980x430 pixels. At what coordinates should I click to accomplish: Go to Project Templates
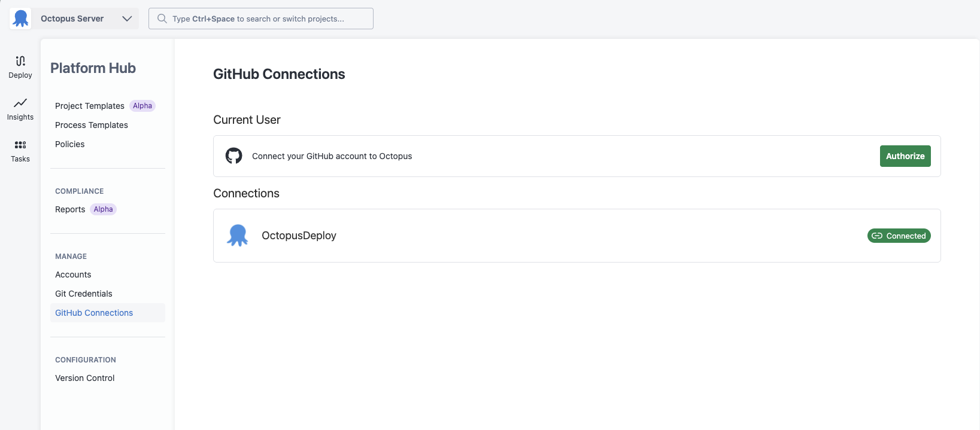[90, 106]
